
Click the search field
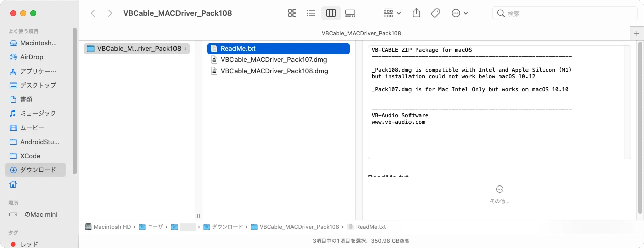(x=565, y=13)
